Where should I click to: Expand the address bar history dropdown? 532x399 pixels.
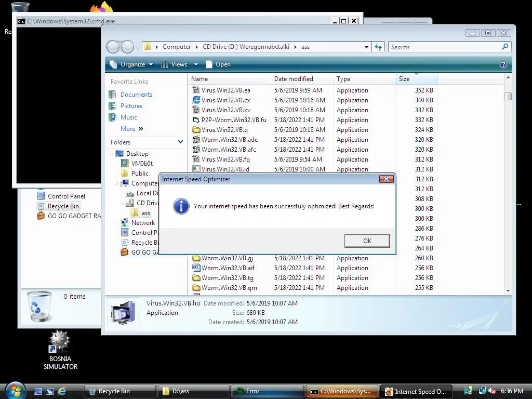tap(366, 47)
